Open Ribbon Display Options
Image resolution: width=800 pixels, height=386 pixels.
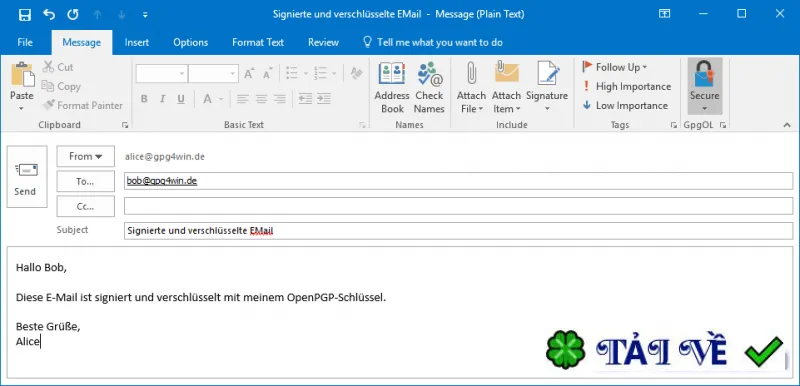pos(664,14)
